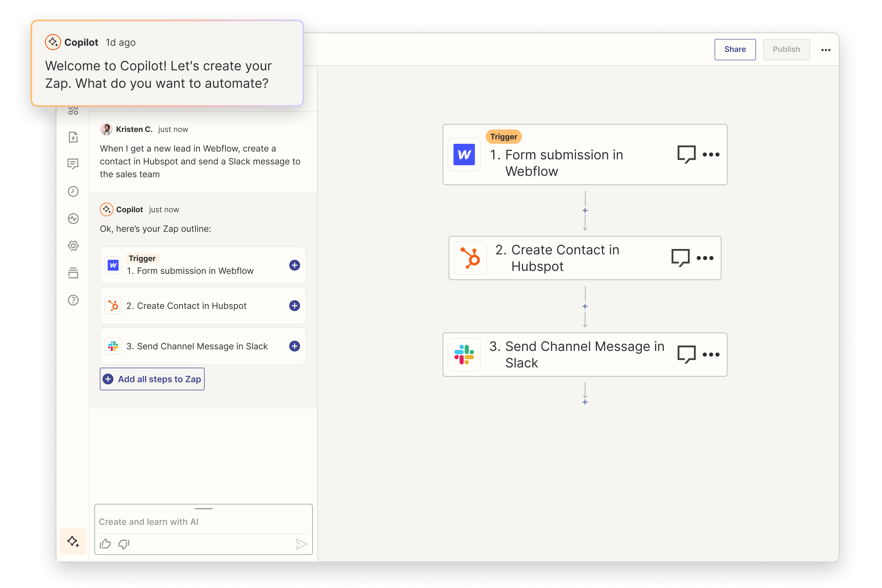Click the Publish button
Image resolution: width=882 pixels, height=588 pixels.
pos(786,50)
